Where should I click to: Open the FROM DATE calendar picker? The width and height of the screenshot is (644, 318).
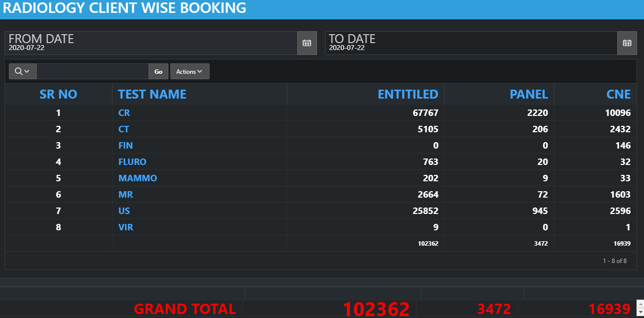pos(307,43)
